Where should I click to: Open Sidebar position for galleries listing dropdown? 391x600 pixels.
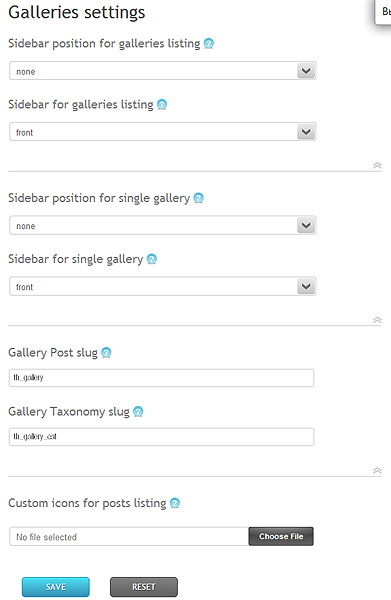click(163, 71)
